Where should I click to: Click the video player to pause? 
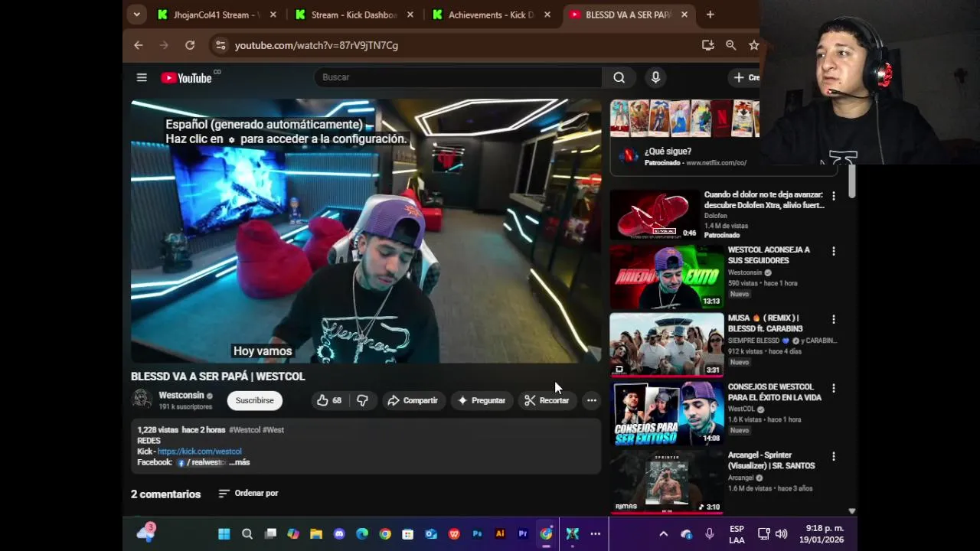tap(366, 230)
